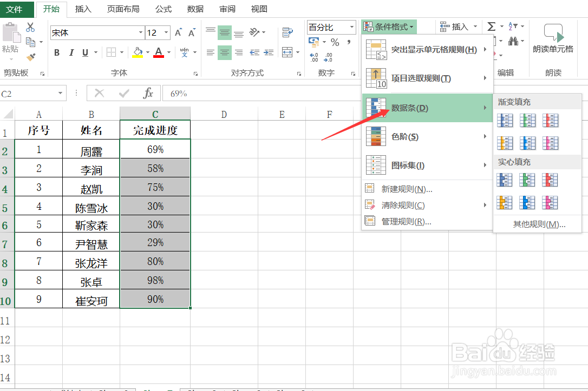Click the cell borders icon
The image size is (588, 391).
pyautogui.click(x=111, y=52)
